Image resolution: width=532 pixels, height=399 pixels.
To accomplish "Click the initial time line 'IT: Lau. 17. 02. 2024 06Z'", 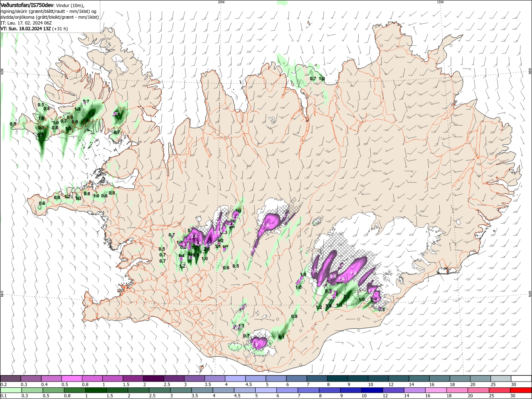I will tap(26, 23).
